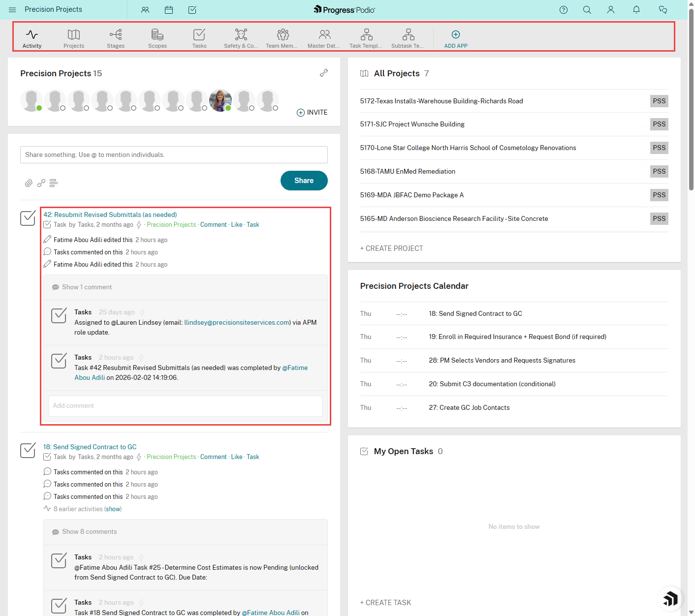
Task: Open the Stages app
Action: [x=116, y=38]
